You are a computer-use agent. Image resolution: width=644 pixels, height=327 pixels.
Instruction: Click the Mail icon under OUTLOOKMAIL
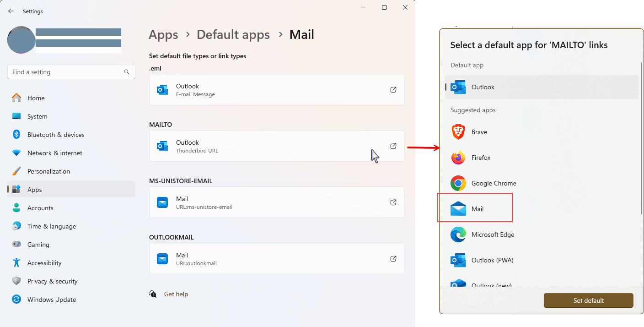[162, 259]
